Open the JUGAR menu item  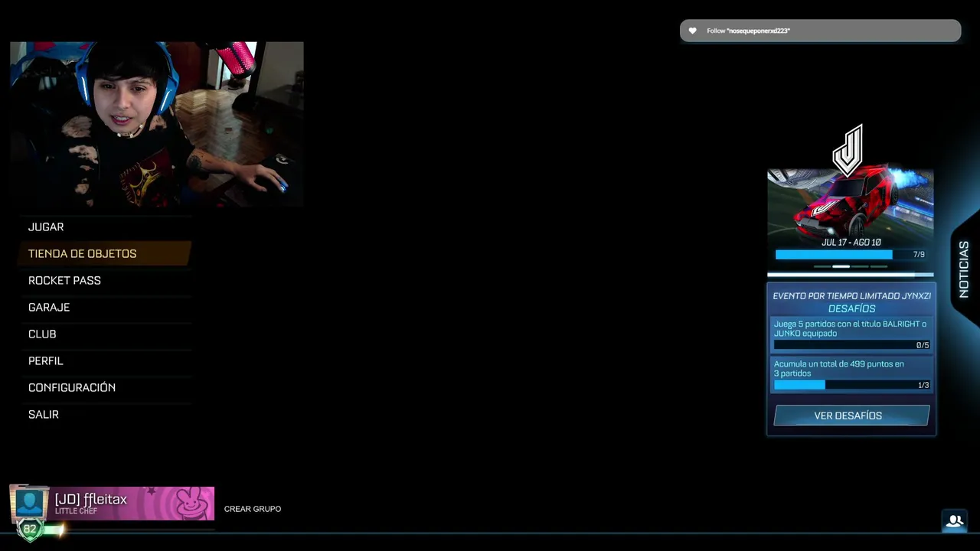click(x=105, y=227)
